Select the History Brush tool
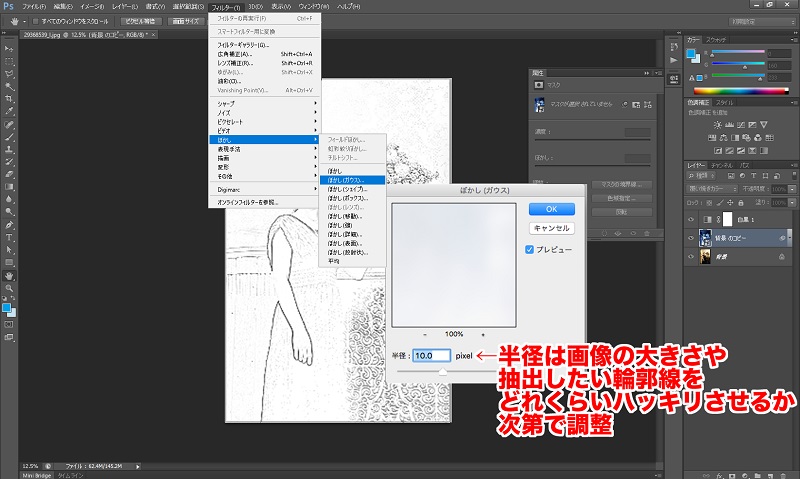The width and height of the screenshot is (800, 479). coord(9,162)
